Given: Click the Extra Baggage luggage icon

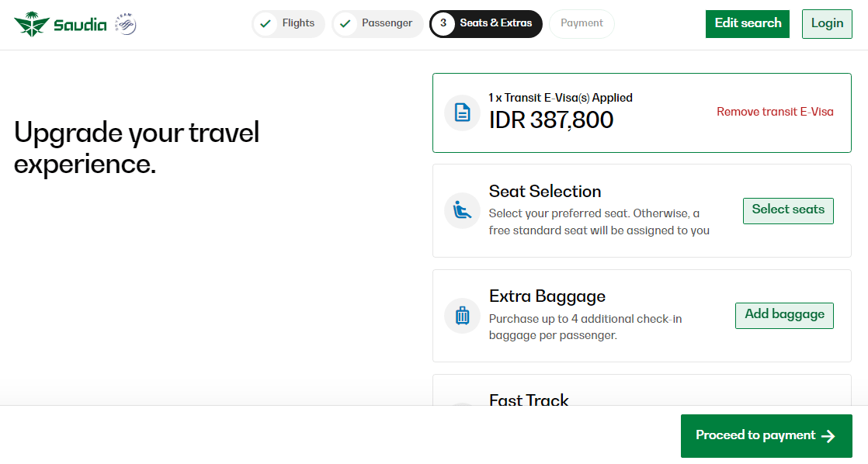Looking at the screenshot, I should [462, 315].
